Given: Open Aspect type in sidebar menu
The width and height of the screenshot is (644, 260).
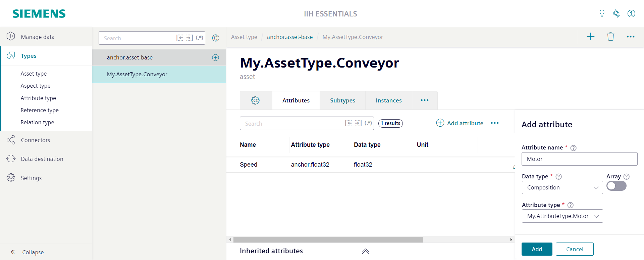Looking at the screenshot, I should point(36,86).
